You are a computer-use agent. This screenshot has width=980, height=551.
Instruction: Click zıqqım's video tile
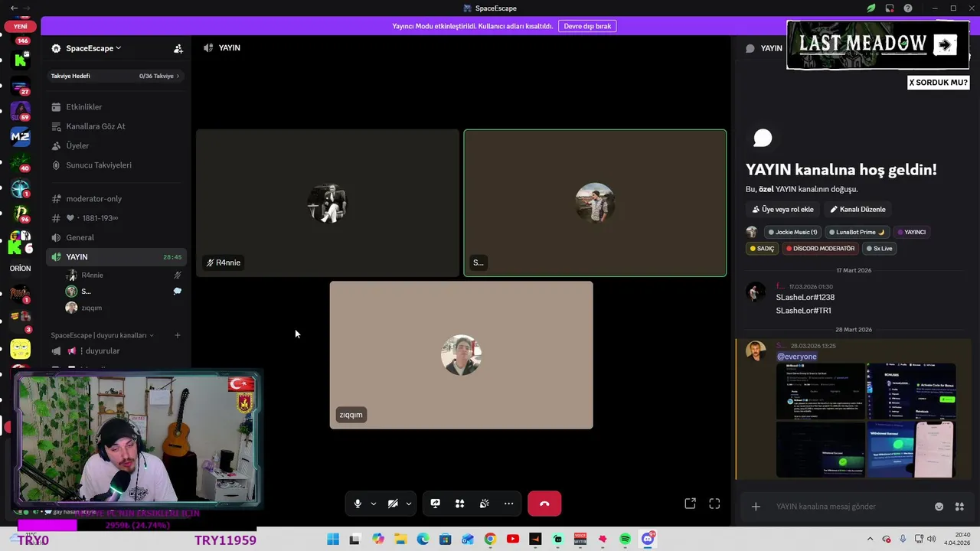(461, 355)
